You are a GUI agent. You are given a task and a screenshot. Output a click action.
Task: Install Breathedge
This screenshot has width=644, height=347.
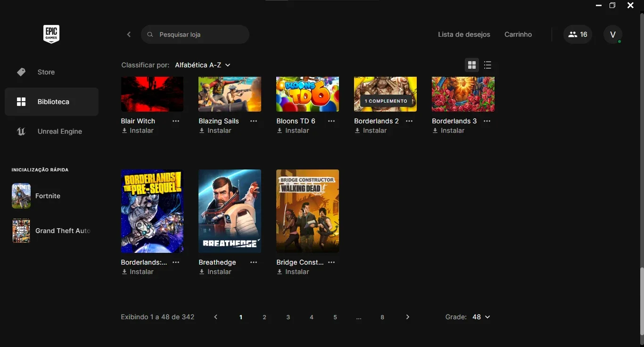pyautogui.click(x=215, y=272)
